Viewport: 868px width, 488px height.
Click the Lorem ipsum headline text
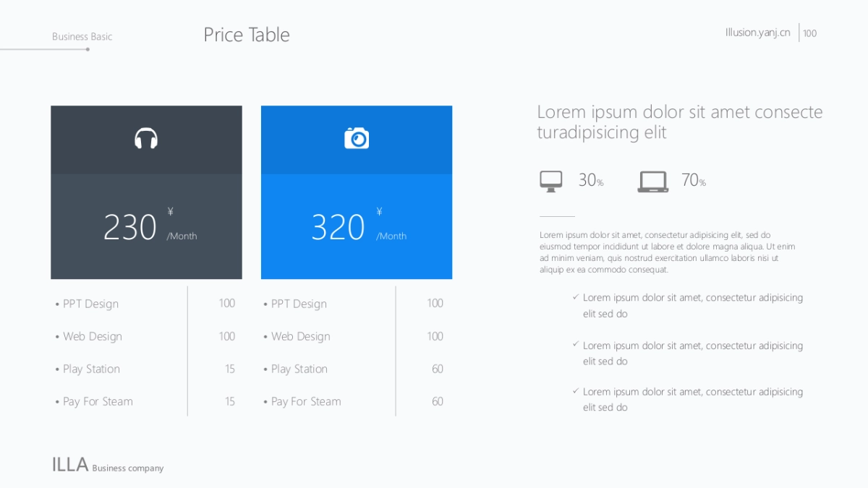pyautogui.click(x=679, y=121)
